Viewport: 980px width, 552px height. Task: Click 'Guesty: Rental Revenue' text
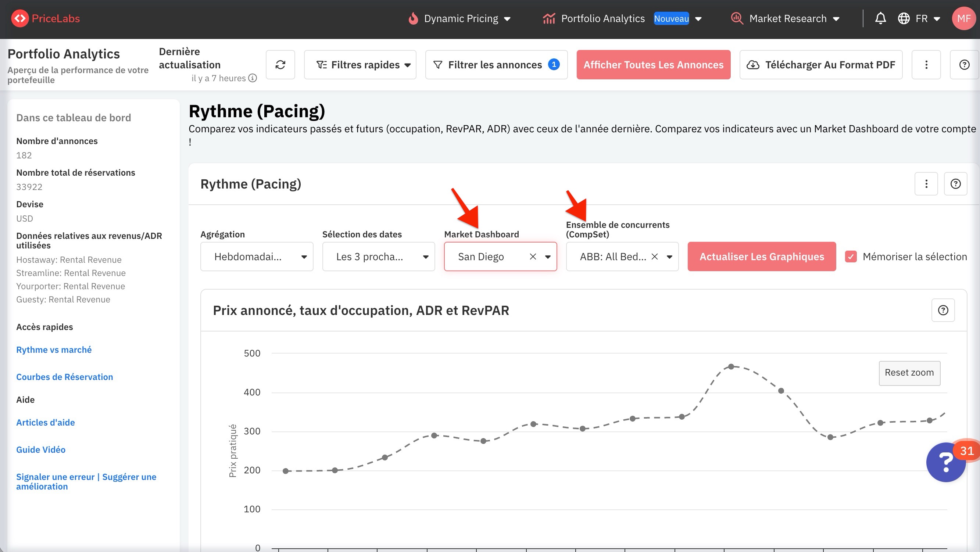point(63,300)
